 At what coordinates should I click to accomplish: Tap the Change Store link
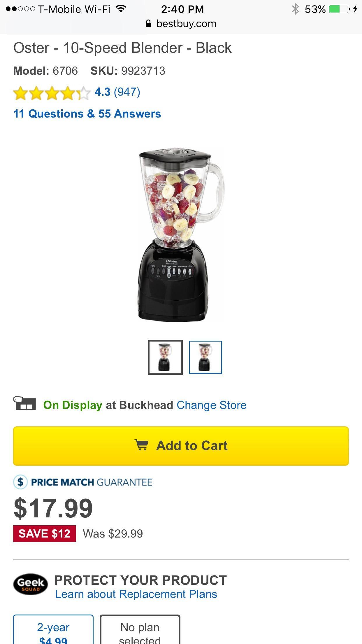pyautogui.click(x=212, y=405)
